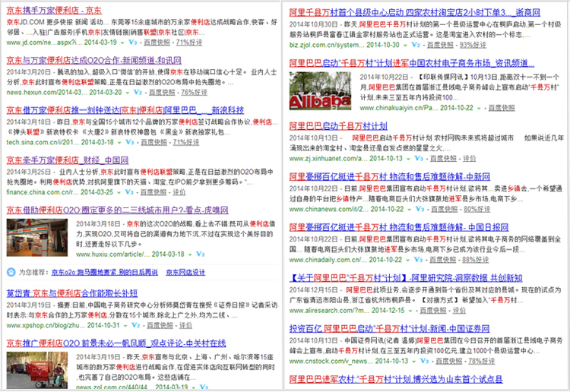Click 百度快照 on the chinakuaiyin.cn result

point(502,108)
